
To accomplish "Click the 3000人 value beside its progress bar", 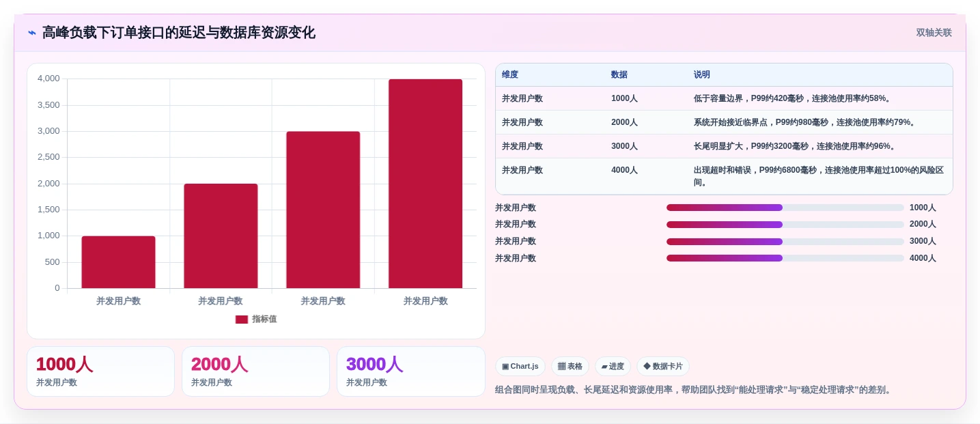I will pyautogui.click(x=923, y=242).
